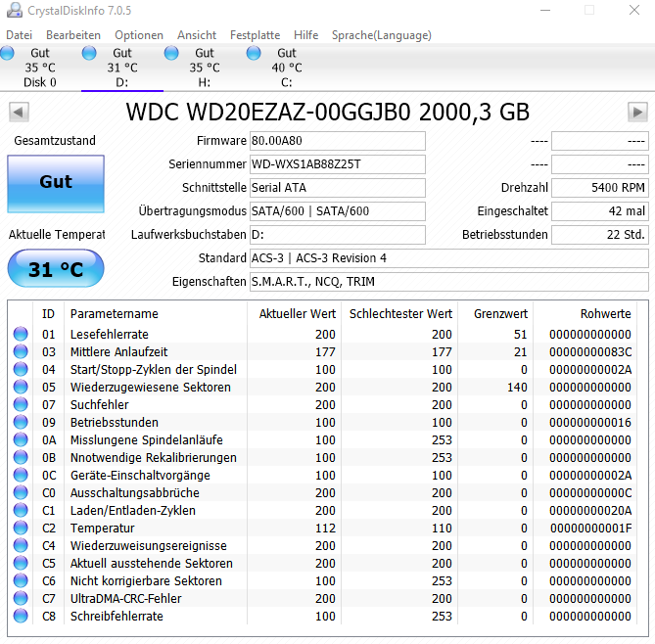655x644 pixels.
Task: Open the Bearbeiten menu
Action: pyautogui.click(x=73, y=35)
